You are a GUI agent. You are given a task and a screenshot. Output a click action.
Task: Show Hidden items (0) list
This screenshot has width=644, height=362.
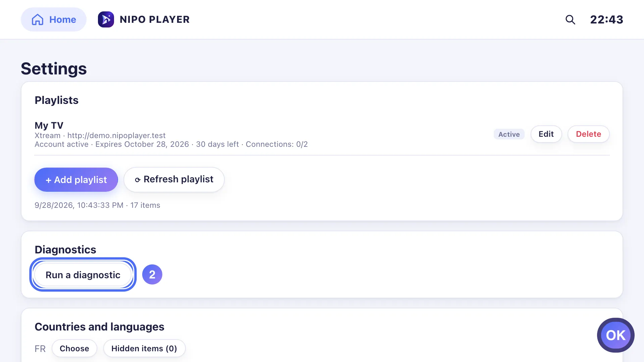tap(144, 349)
